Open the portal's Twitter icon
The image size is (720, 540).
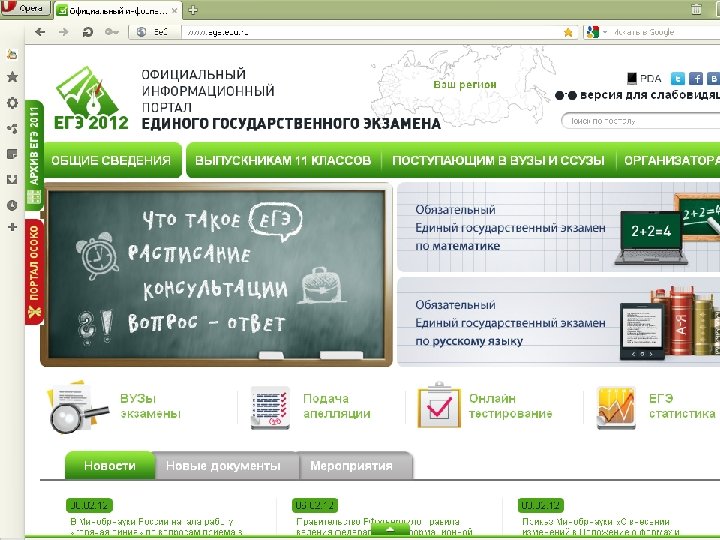point(677,79)
